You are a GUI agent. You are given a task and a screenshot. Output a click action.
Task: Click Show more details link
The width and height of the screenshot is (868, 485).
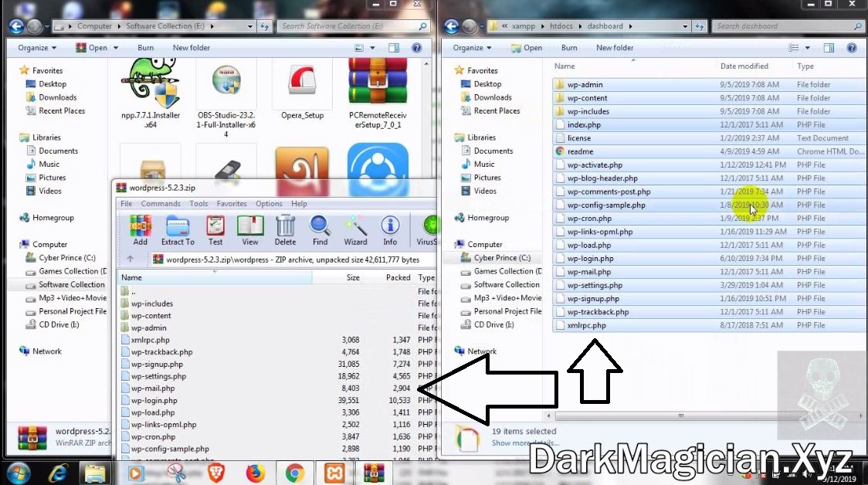click(x=525, y=443)
